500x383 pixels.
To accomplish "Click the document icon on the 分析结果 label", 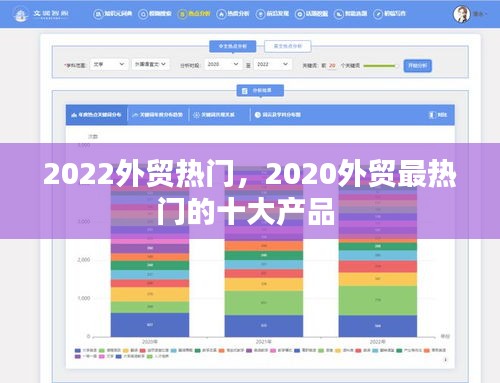I will click(244, 91).
